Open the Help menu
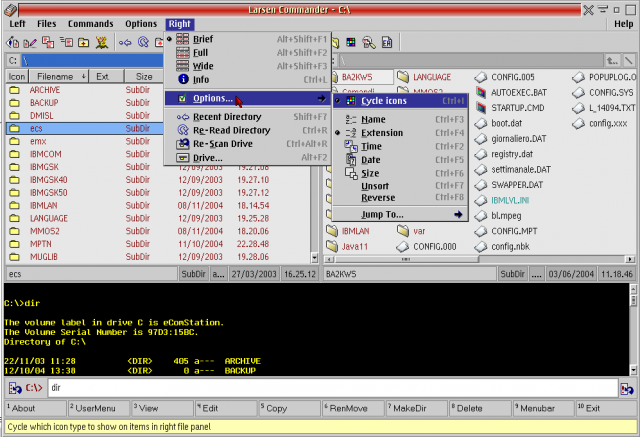The height and width of the screenshot is (437, 640). [624, 24]
